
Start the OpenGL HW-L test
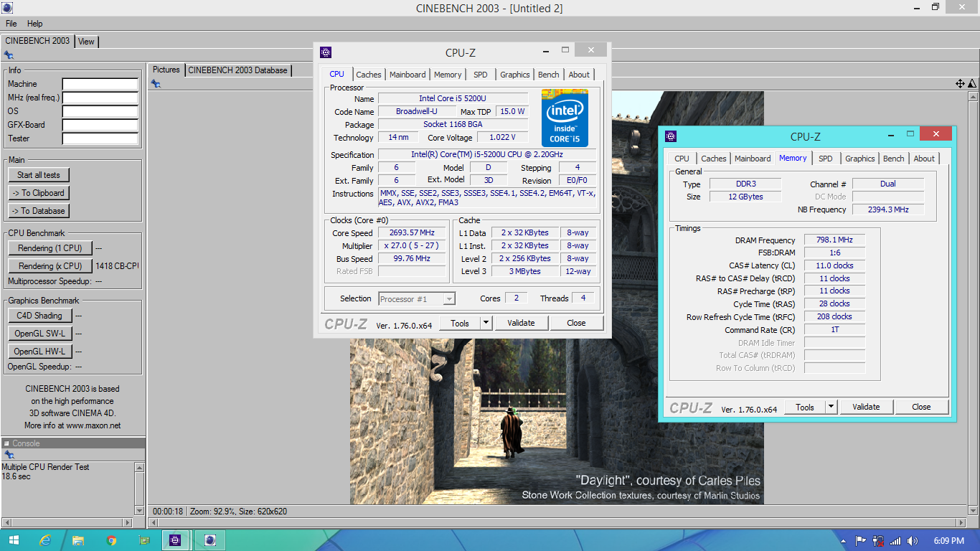tap(39, 352)
